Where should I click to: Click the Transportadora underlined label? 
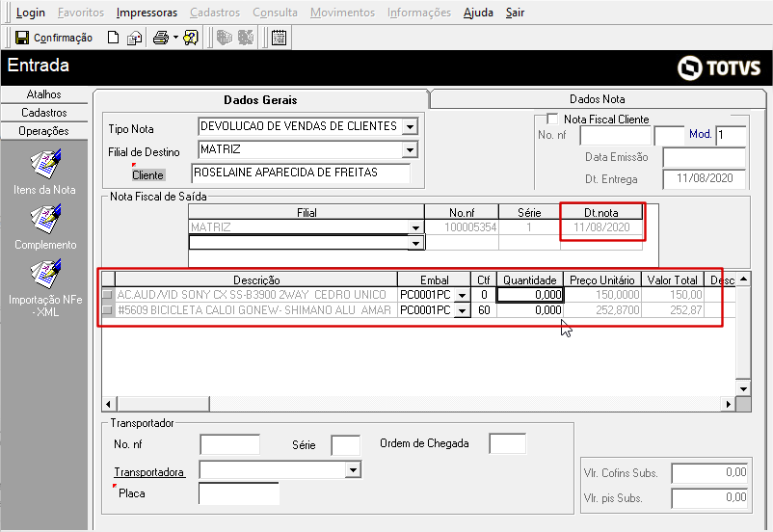[148, 472]
